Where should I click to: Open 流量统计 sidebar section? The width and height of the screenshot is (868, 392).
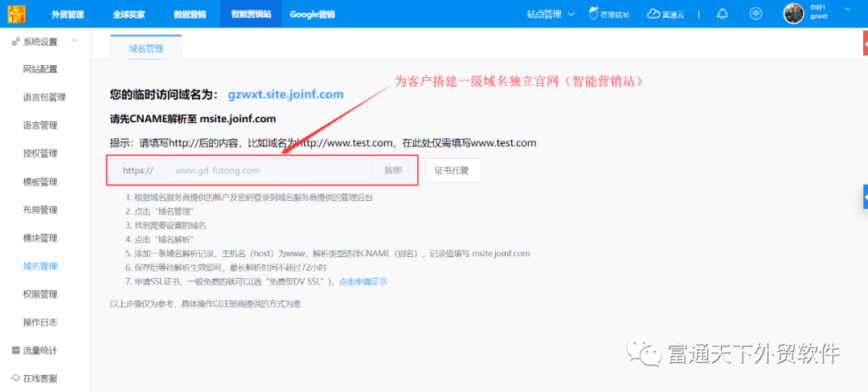40,350
